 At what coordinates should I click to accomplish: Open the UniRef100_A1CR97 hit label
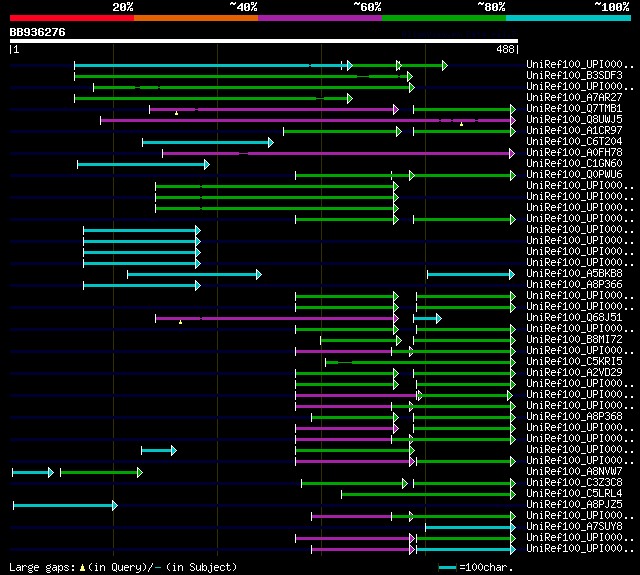(x=574, y=131)
